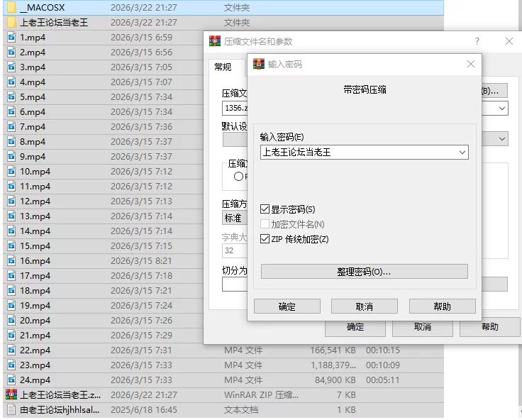Viewport: 522px width, 420px height.
Task: Select the WinRAR ZIP archive file icon
Action: click(x=11, y=394)
